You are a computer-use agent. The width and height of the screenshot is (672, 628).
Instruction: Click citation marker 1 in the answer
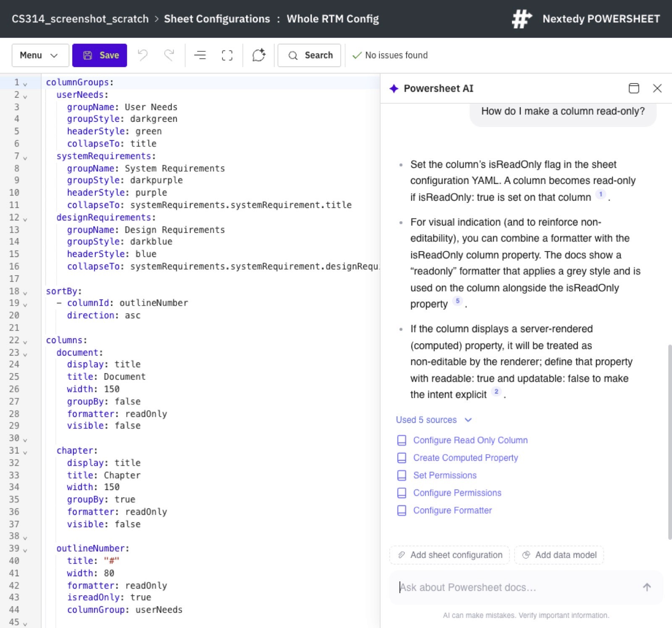tap(601, 194)
